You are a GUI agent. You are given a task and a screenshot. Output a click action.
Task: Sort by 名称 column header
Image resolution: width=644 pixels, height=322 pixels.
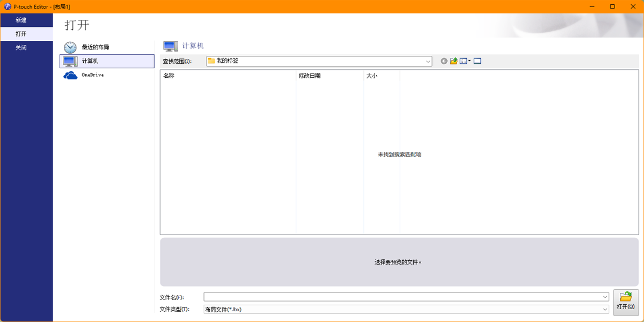coord(228,76)
